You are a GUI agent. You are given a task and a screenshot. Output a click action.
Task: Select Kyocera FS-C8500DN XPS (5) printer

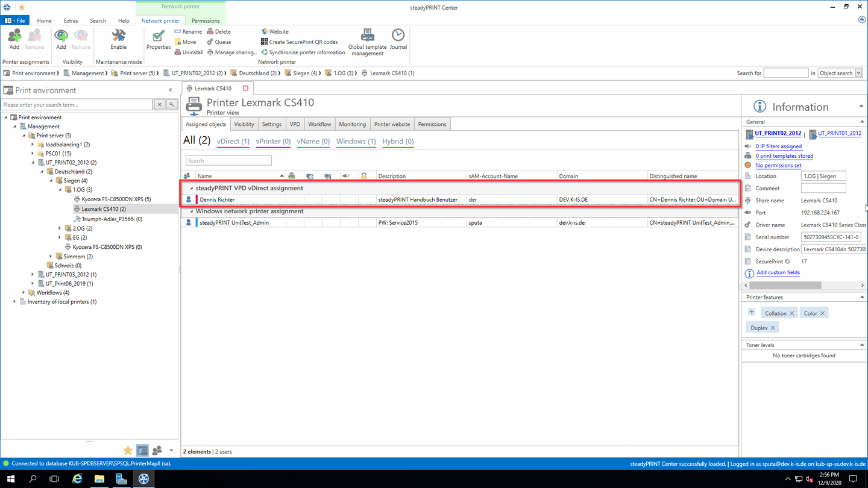click(x=116, y=199)
